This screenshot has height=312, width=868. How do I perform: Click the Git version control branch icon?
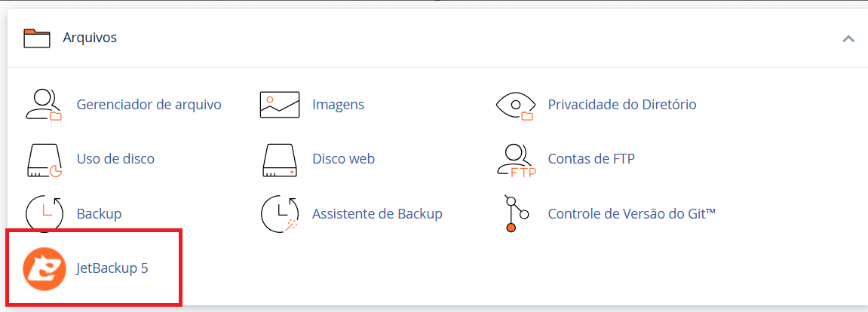[515, 213]
